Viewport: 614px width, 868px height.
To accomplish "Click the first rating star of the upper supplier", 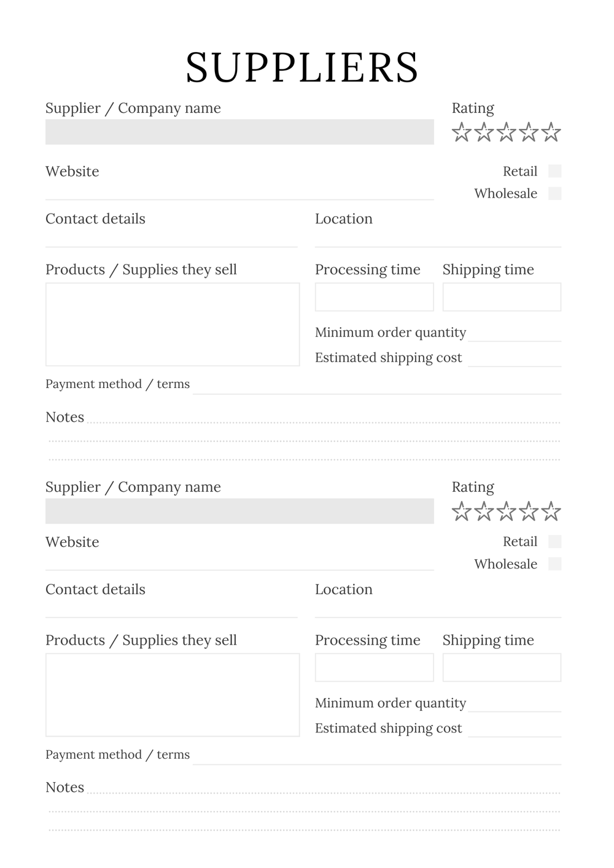I will [461, 132].
